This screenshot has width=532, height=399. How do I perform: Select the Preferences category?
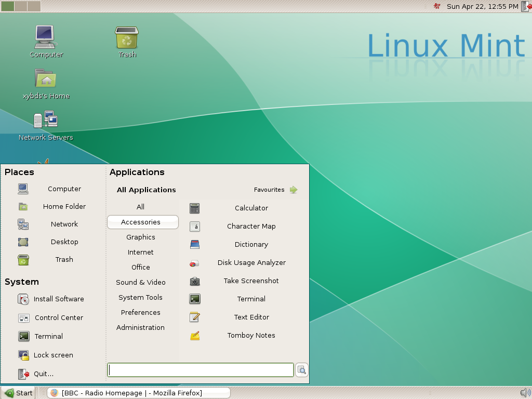pyautogui.click(x=140, y=312)
